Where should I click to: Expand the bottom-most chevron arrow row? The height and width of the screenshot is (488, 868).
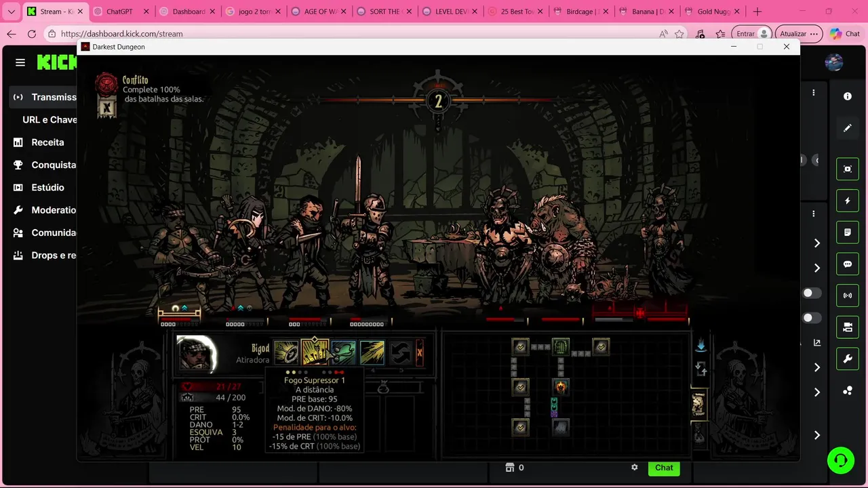point(817,435)
